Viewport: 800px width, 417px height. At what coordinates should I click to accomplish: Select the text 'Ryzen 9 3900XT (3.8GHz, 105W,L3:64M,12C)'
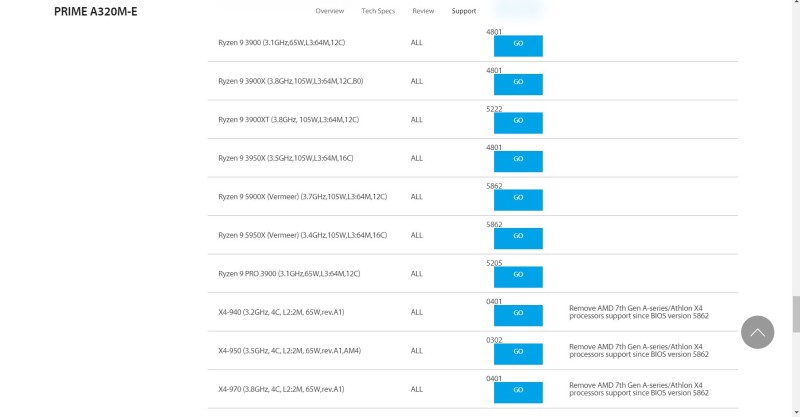288,119
